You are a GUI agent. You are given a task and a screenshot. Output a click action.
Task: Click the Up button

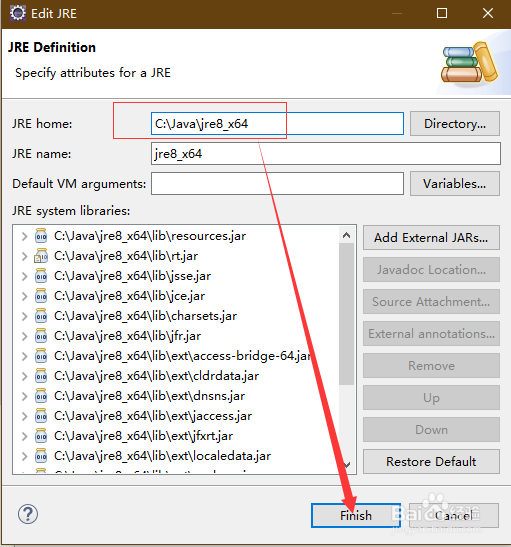coord(431,398)
